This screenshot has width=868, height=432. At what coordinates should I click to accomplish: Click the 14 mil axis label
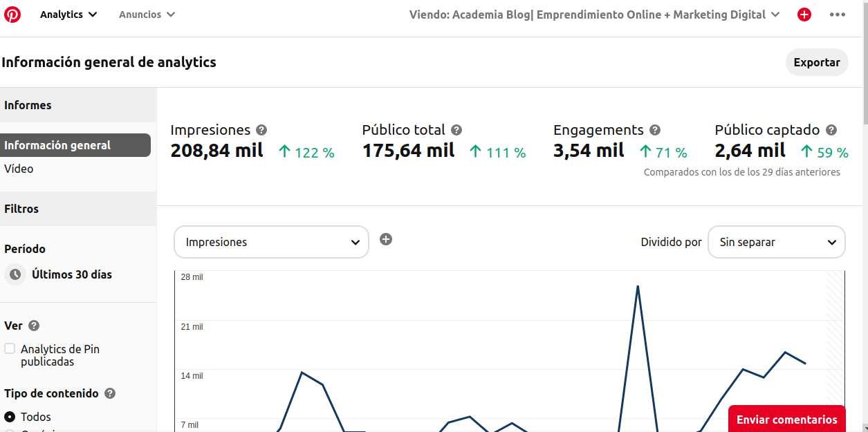[x=192, y=376]
